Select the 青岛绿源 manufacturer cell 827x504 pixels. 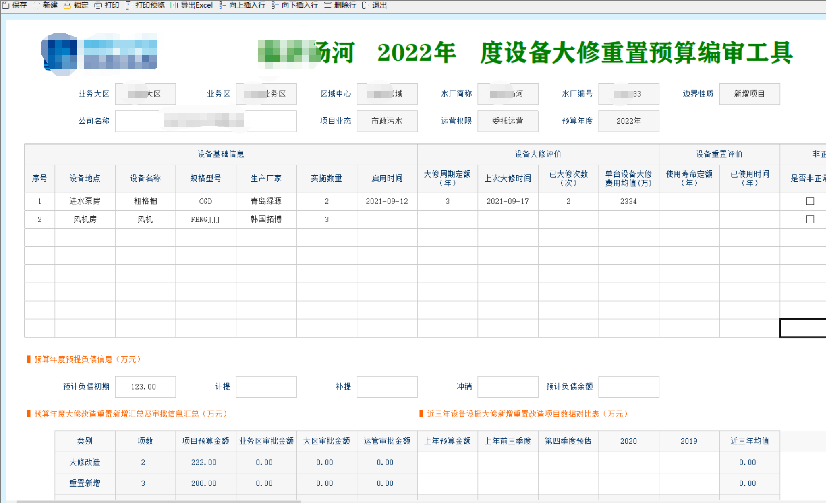(x=266, y=201)
